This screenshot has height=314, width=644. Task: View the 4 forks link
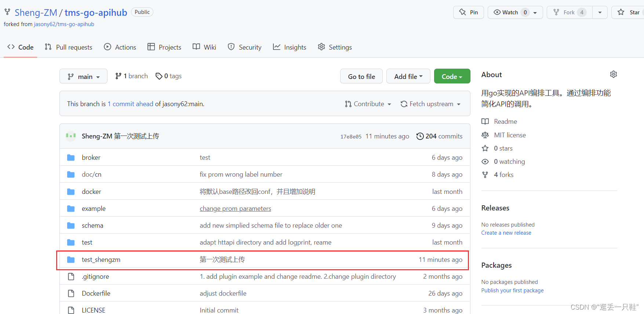(503, 175)
